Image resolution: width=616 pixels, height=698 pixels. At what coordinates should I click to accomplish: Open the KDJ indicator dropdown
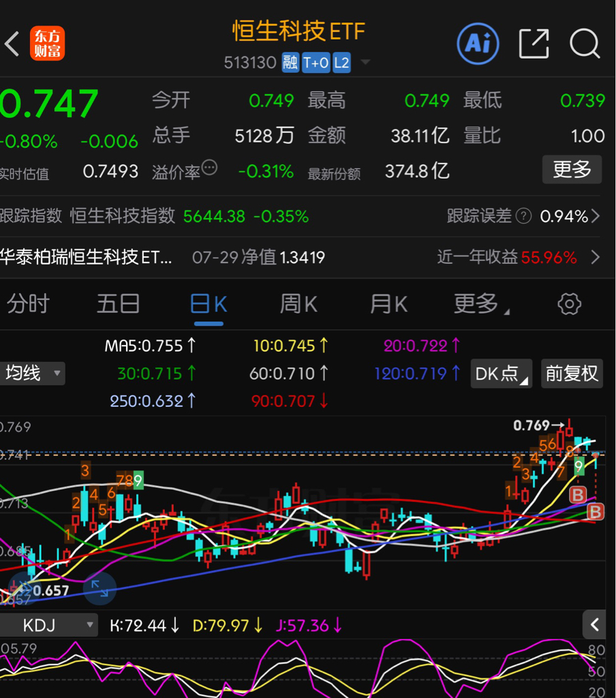(48, 625)
